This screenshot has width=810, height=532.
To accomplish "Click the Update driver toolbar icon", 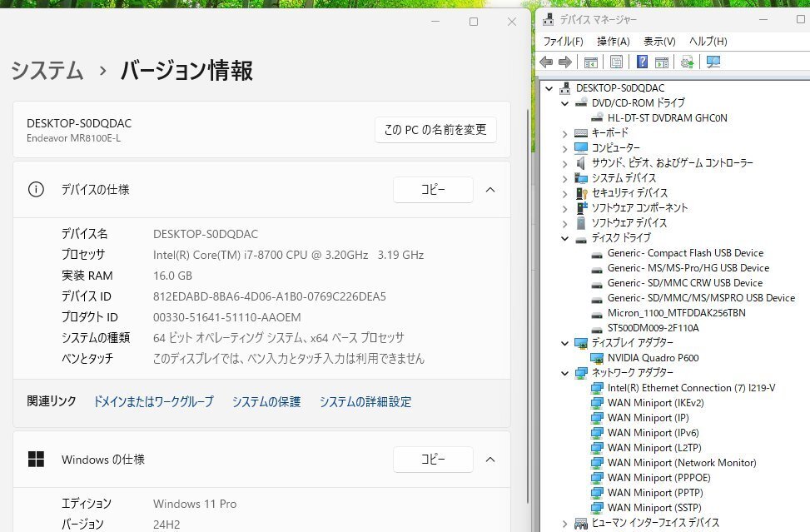I will [x=688, y=62].
